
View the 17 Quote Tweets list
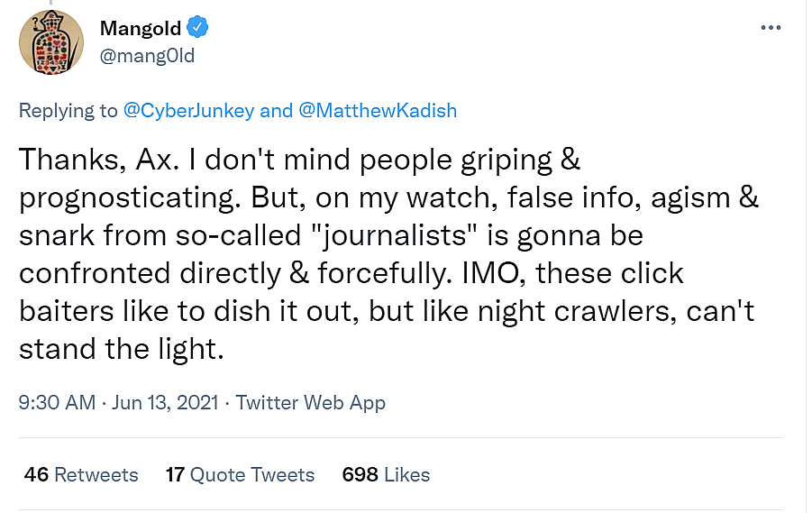pyautogui.click(x=240, y=474)
